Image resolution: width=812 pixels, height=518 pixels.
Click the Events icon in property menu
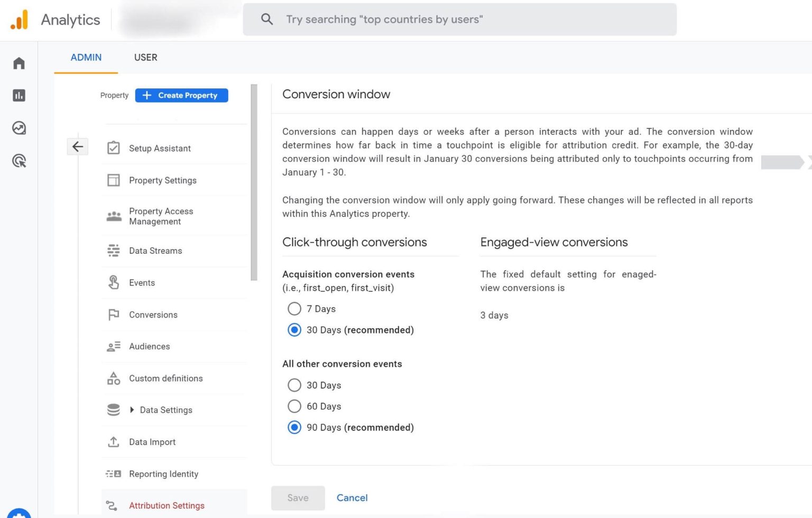113,283
